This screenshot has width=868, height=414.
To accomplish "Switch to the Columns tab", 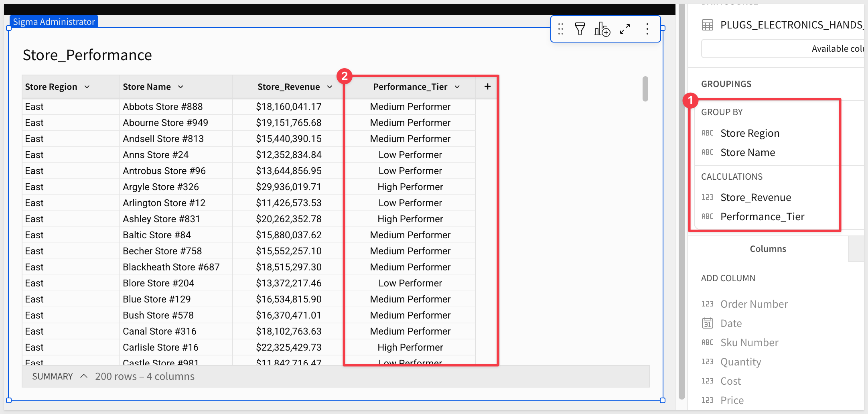I will click(768, 249).
